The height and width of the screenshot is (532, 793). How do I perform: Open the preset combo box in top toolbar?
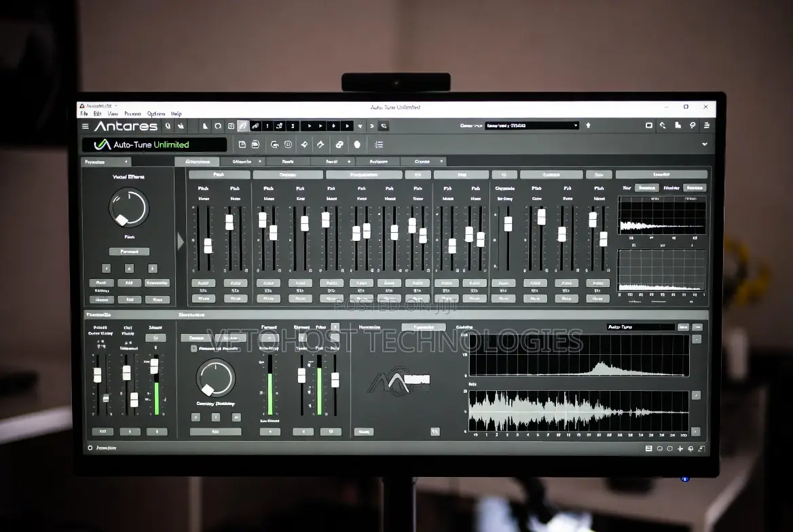pyautogui.click(x=532, y=126)
